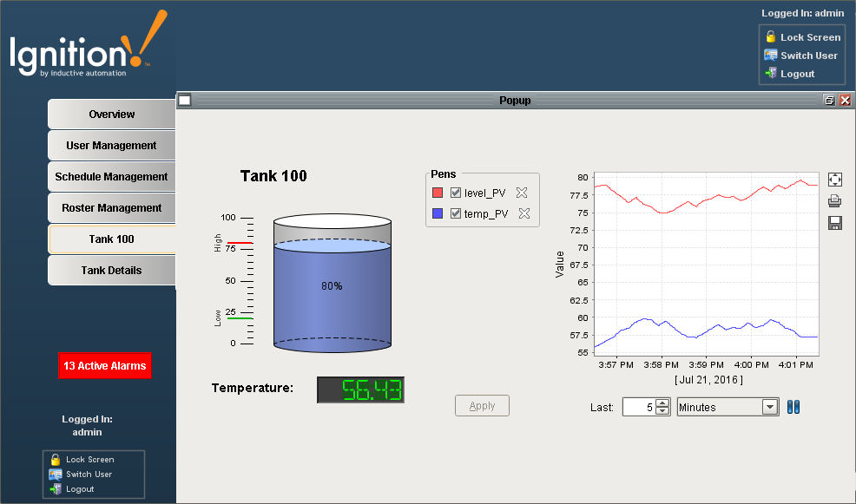
Task: Uncheck the temp_PV pen checkbox
Action: point(456,214)
